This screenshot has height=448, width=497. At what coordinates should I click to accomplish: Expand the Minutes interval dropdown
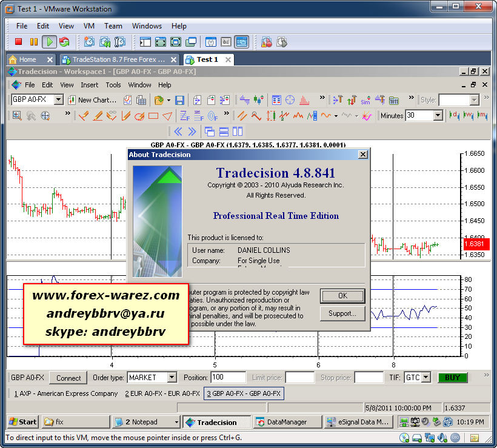coord(437,116)
